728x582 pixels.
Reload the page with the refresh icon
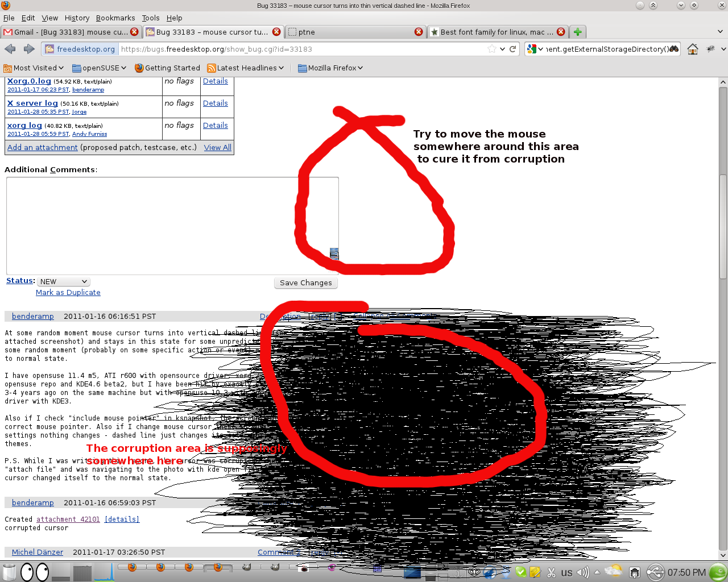pos(512,49)
